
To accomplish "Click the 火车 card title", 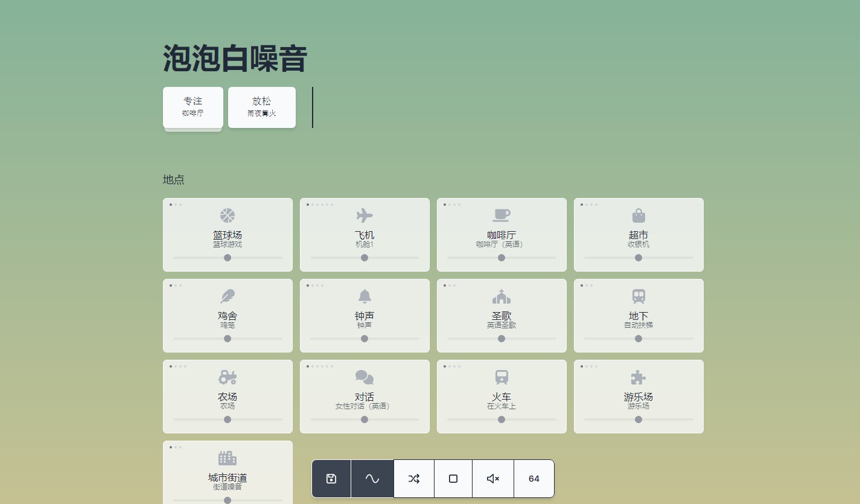I will (x=501, y=397).
